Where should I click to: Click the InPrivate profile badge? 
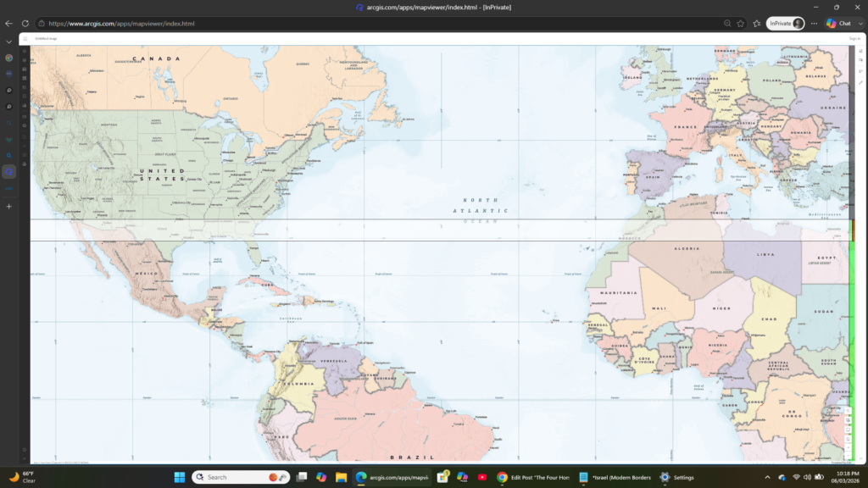785,23
